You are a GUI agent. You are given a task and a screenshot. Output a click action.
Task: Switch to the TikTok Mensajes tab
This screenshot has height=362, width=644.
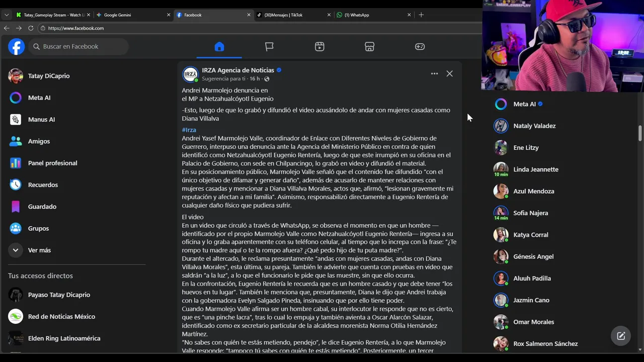[x=293, y=15]
